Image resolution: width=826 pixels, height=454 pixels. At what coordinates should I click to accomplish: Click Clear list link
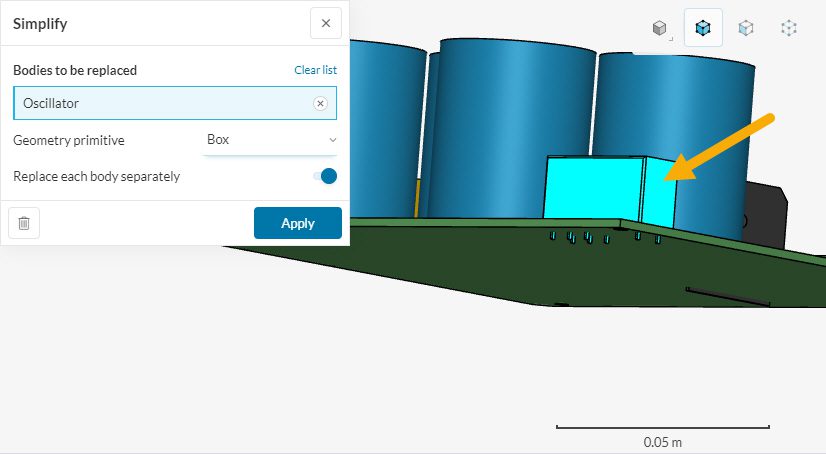coord(315,70)
